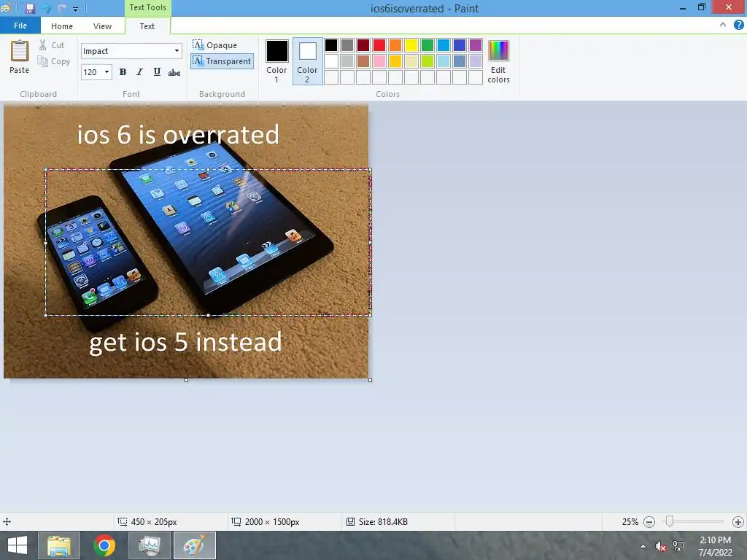This screenshot has height=560, width=747.
Task: Open the File menu
Action: click(x=20, y=26)
